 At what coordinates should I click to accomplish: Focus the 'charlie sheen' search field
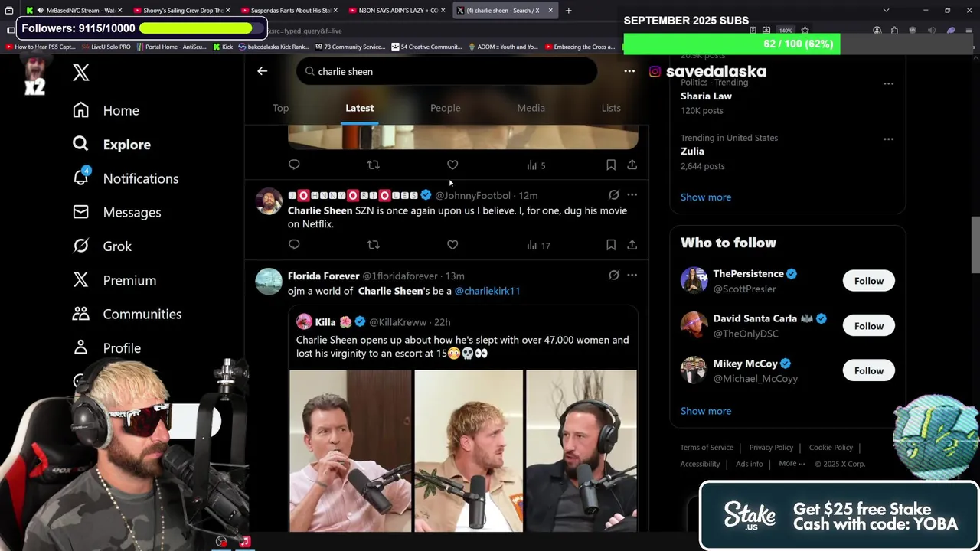[x=446, y=71]
